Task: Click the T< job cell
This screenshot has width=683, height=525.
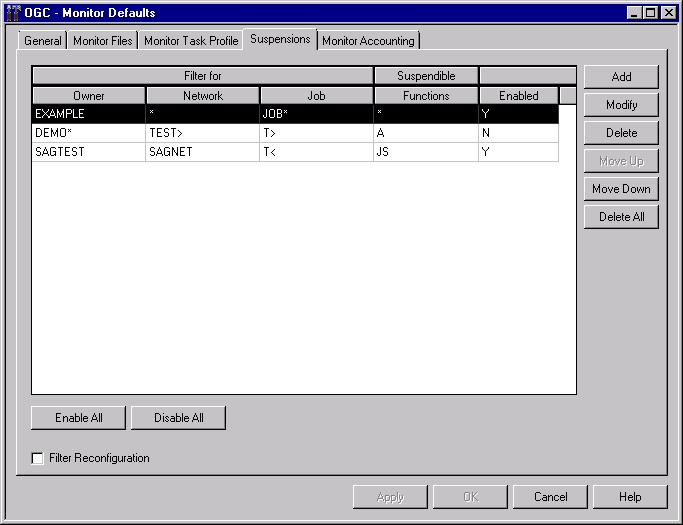Action: click(x=317, y=152)
